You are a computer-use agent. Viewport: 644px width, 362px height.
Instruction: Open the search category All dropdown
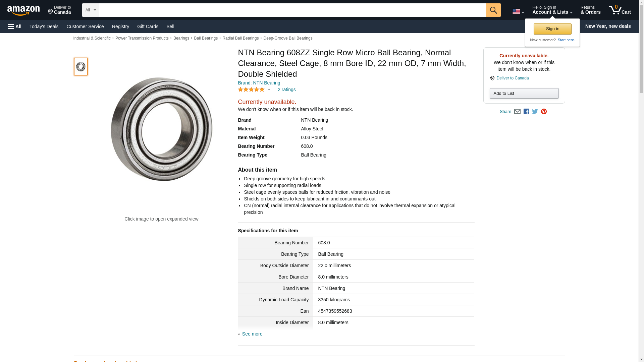[91, 10]
